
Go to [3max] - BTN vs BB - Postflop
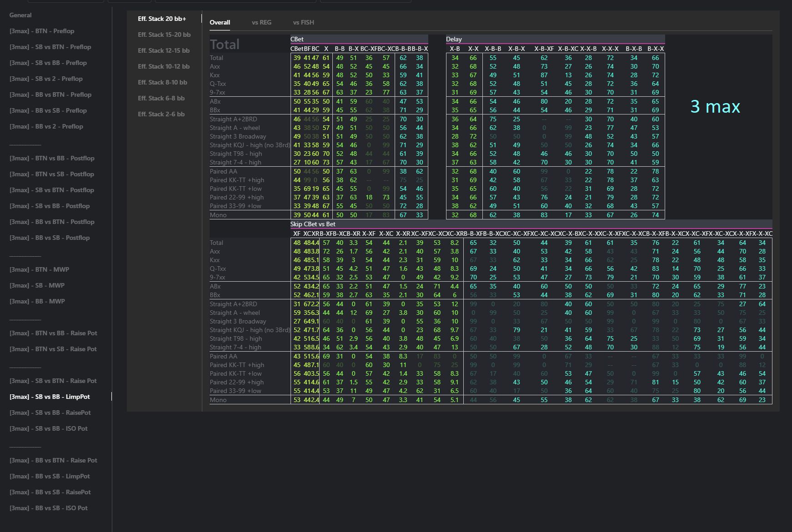(52, 158)
